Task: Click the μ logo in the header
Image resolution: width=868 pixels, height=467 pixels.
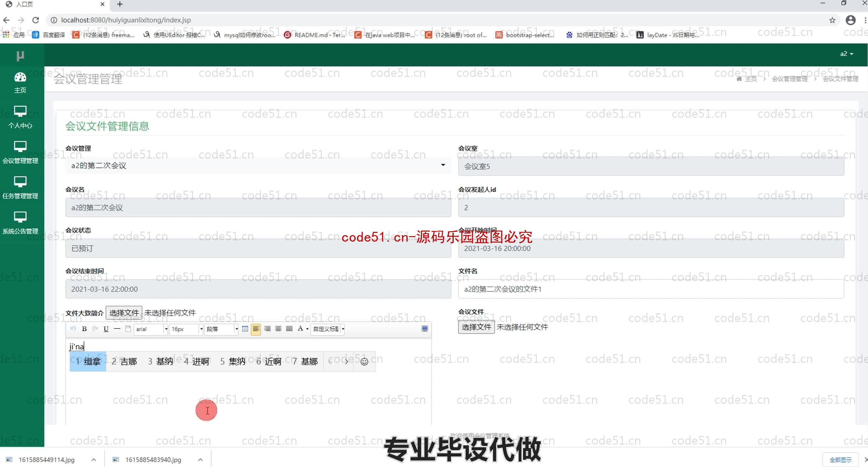Action: click(x=20, y=55)
